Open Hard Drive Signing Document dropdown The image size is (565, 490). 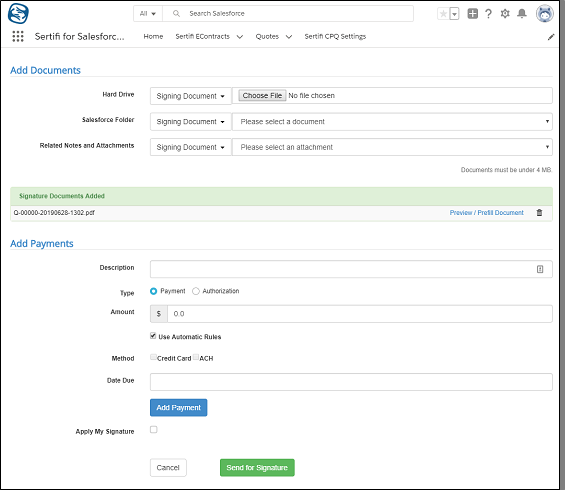point(191,96)
